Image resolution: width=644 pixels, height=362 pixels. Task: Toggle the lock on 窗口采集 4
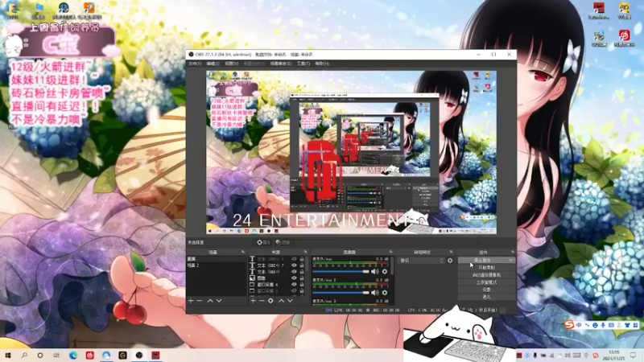(x=302, y=285)
